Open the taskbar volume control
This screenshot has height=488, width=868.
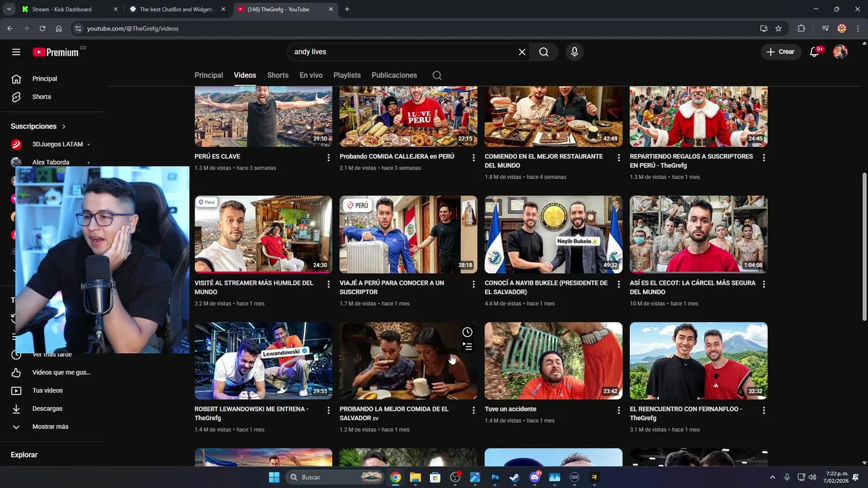coord(812,477)
